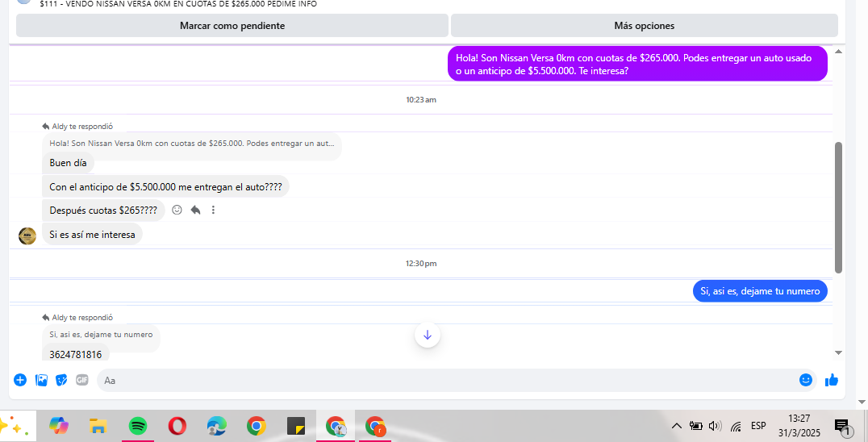Click Aldy's profile picture avatar
Image resolution: width=868 pixels, height=442 pixels.
click(x=27, y=236)
